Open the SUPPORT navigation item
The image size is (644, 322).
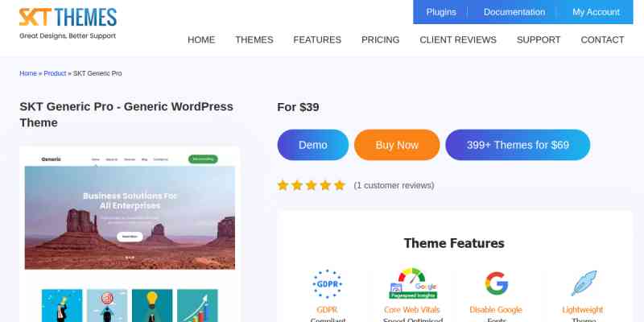(x=539, y=39)
